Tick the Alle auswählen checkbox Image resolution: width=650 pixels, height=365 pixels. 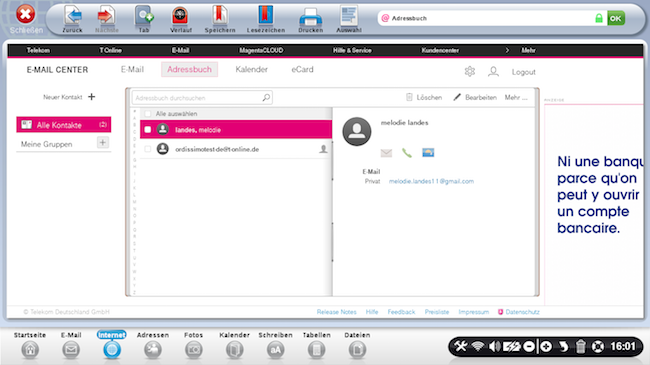point(148,114)
